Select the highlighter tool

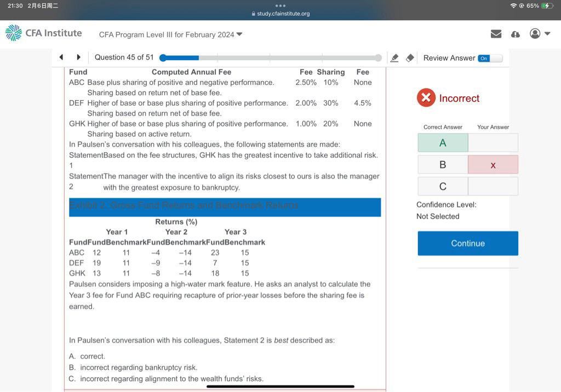(x=394, y=58)
